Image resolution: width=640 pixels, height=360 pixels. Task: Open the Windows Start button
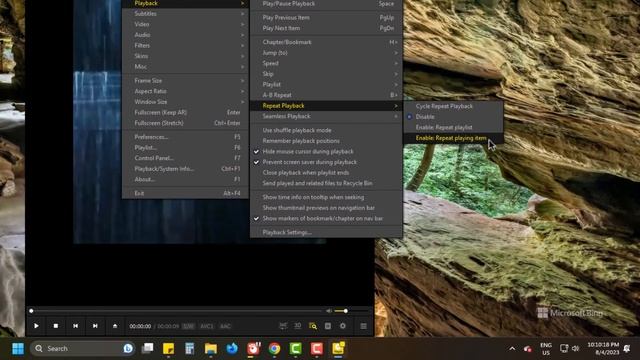[18, 349]
